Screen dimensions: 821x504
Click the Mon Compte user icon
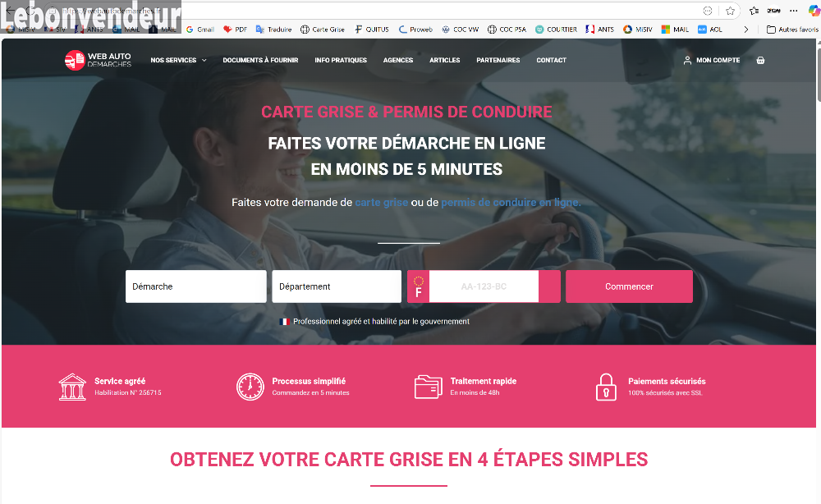tap(687, 60)
